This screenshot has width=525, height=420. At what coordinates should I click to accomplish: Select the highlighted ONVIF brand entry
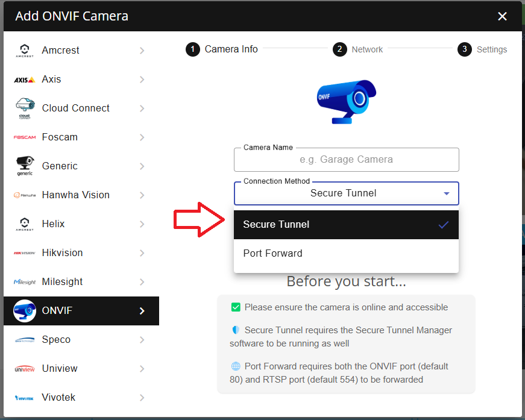pos(81,311)
